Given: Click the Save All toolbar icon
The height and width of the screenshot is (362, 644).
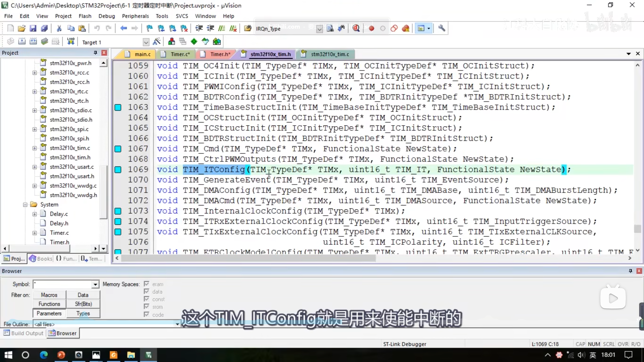Looking at the screenshot, I should pos(44,28).
